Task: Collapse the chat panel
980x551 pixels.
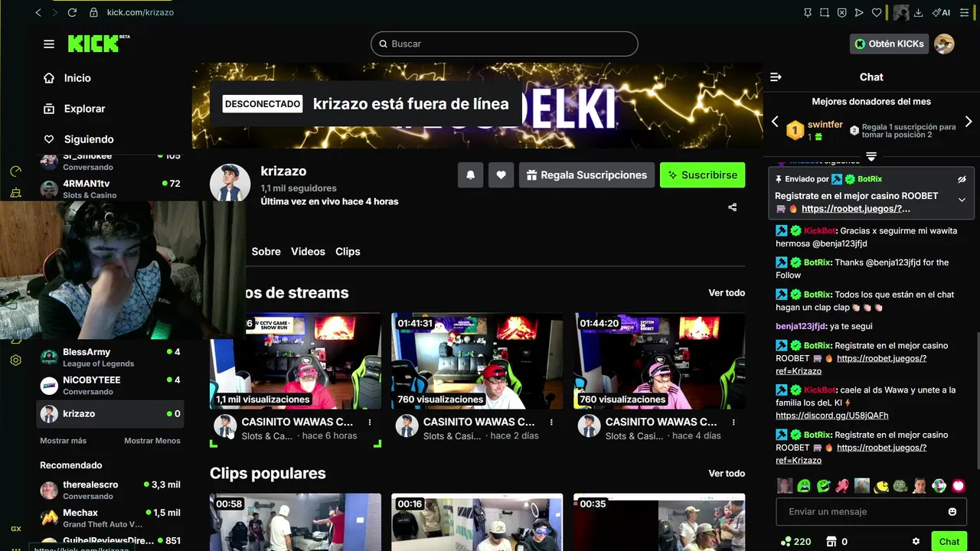Action: pyautogui.click(x=776, y=77)
